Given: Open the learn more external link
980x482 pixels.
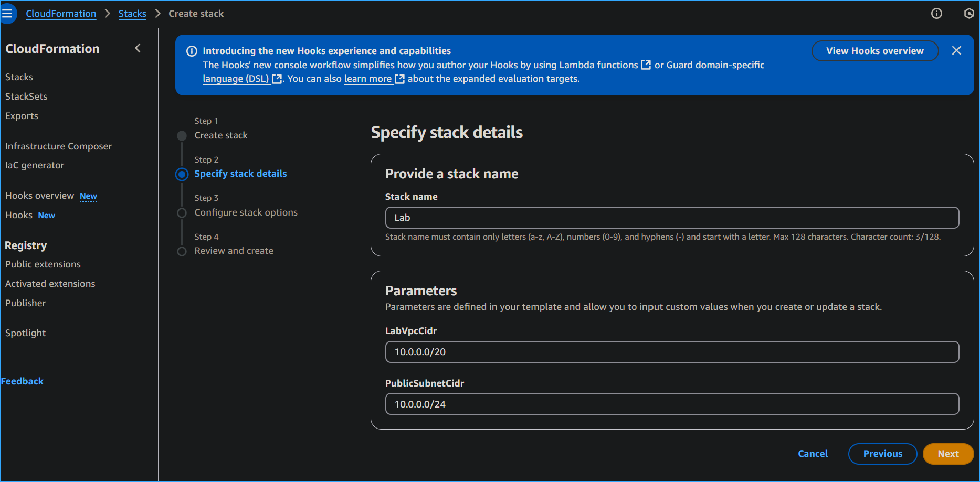Looking at the screenshot, I should [x=367, y=79].
